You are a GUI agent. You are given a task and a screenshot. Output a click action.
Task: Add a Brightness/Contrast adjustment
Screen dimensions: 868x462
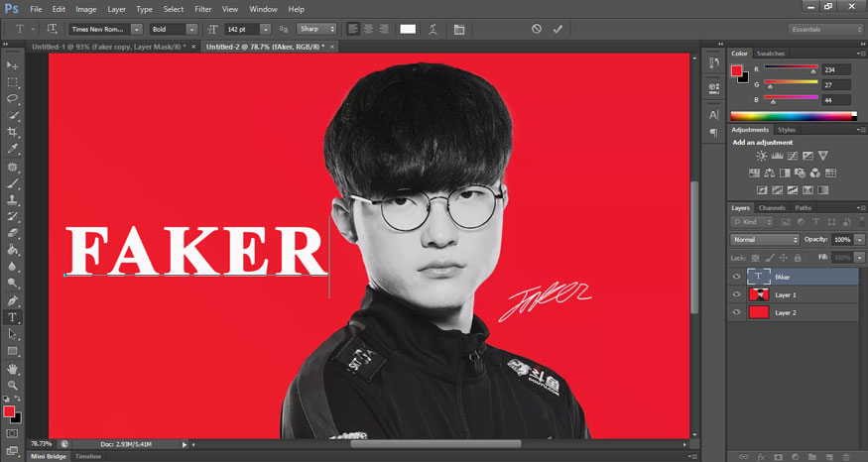762,156
